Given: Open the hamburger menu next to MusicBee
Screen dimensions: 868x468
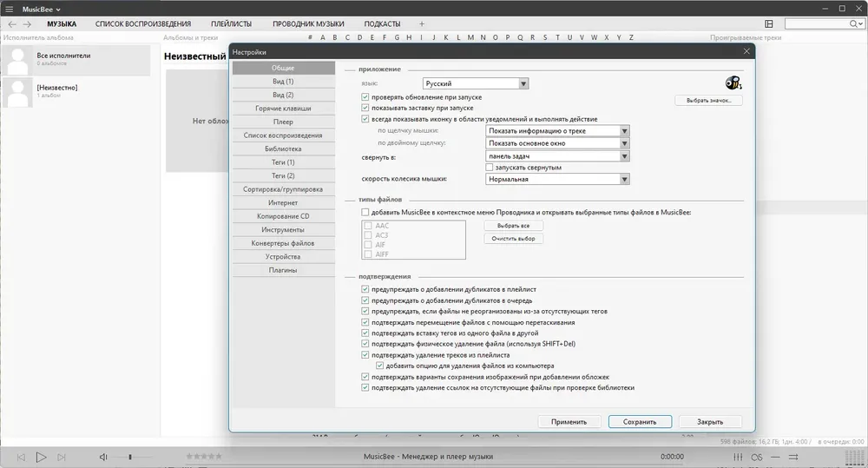Looking at the screenshot, I should (x=9, y=9).
